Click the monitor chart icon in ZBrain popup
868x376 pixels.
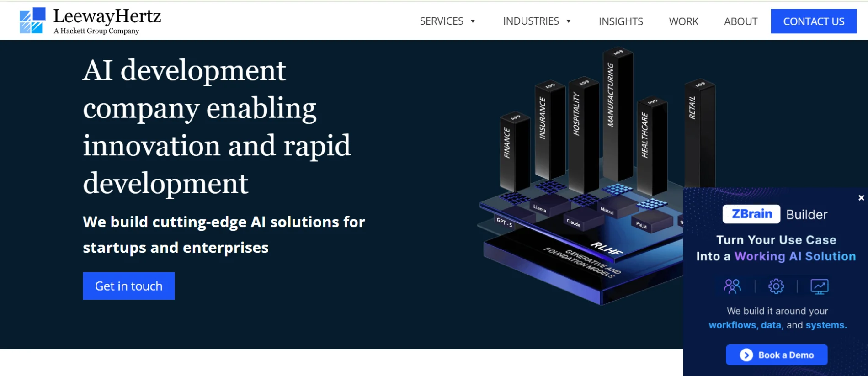click(x=820, y=286)
